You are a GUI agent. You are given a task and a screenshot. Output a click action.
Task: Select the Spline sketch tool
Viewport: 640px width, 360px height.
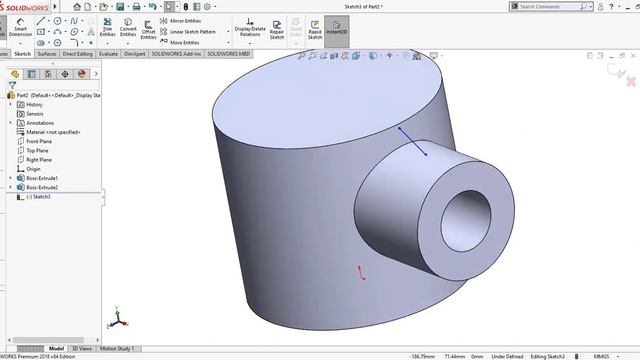pyautogui.click(x=74, y=21)
